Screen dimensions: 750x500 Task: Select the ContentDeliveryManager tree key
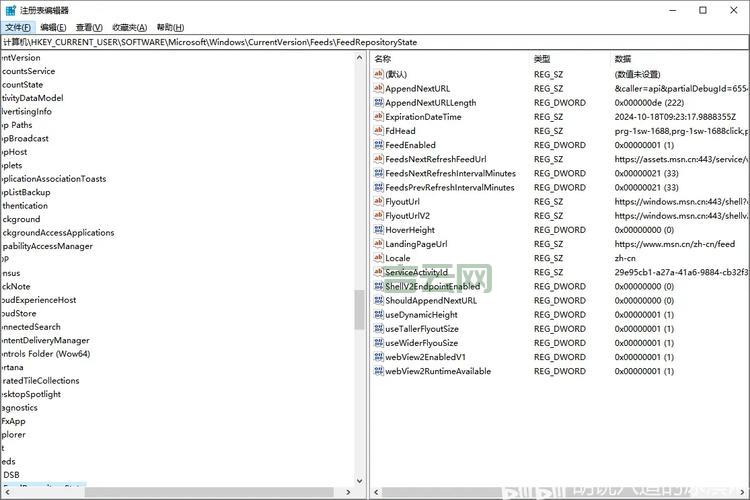(45, 340)
